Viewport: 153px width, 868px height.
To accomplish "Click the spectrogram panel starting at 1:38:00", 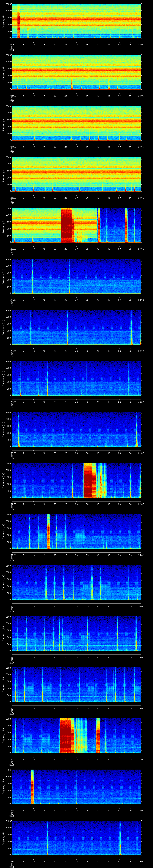I will point(76,838).
